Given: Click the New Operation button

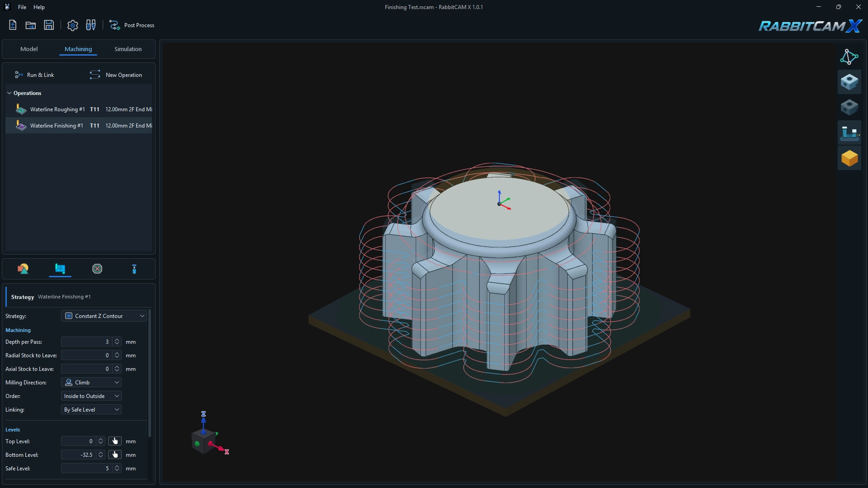Looking at the screenshot, I should tap(116, 75).
